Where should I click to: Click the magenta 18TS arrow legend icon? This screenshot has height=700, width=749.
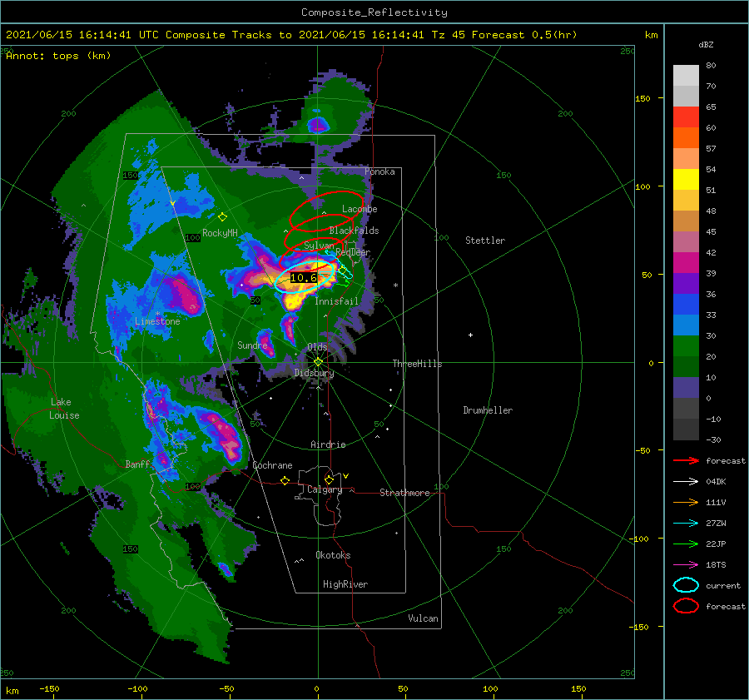[x=686, y=565]
